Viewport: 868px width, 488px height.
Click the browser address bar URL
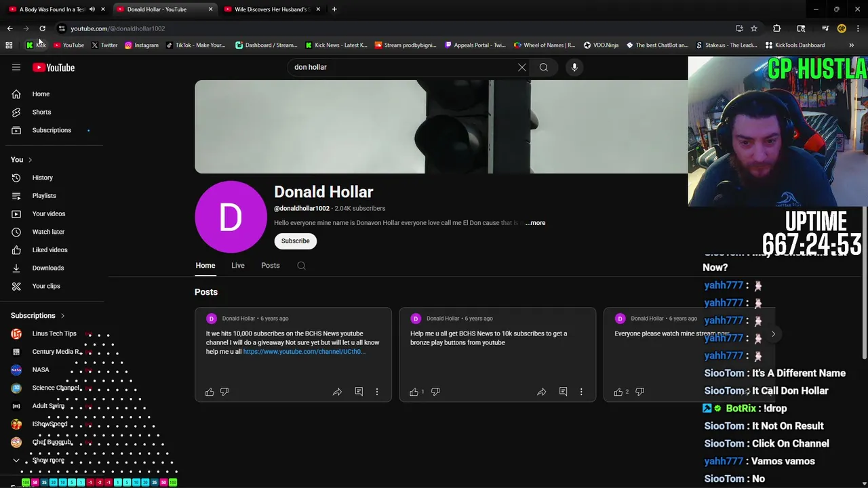point(118,28)
